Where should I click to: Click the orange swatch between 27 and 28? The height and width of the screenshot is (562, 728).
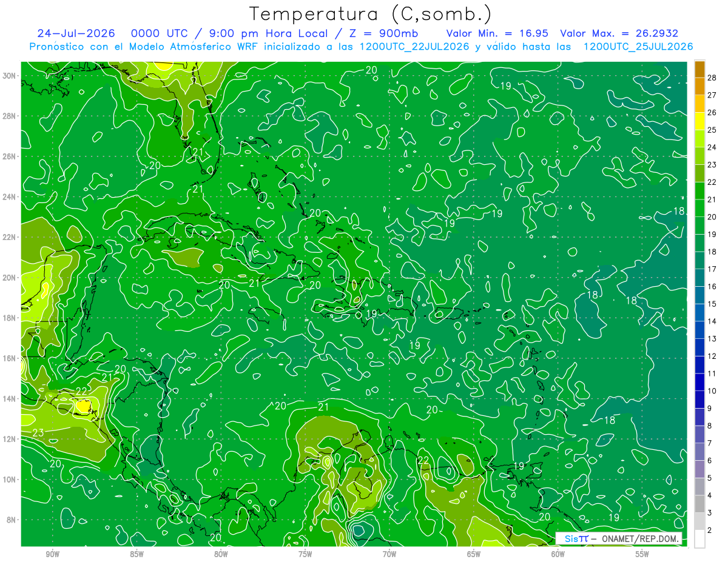[699, 86]
